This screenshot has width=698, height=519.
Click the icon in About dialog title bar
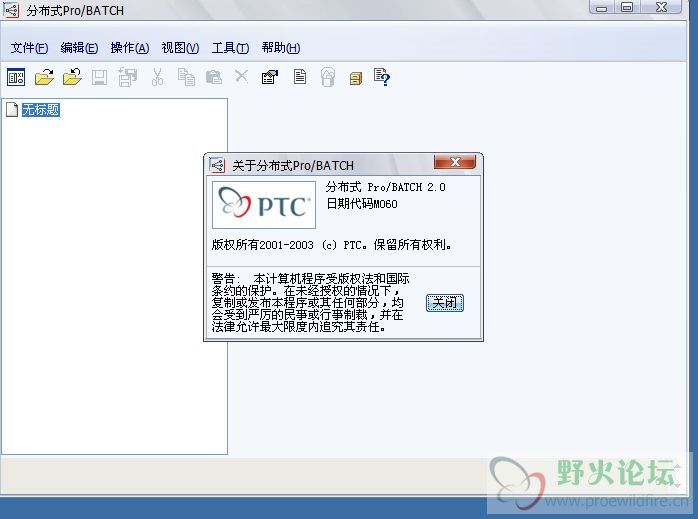217,165
